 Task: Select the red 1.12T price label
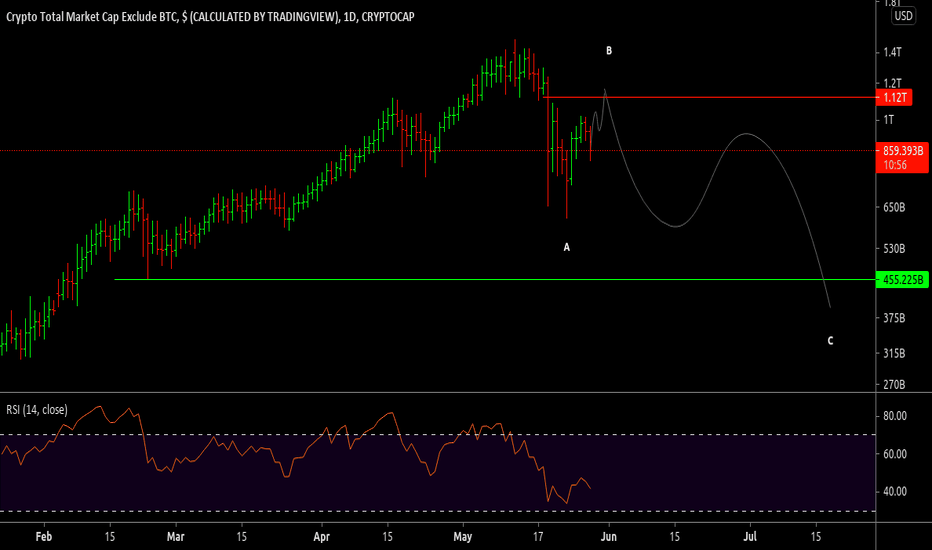[x=894, y=98]
